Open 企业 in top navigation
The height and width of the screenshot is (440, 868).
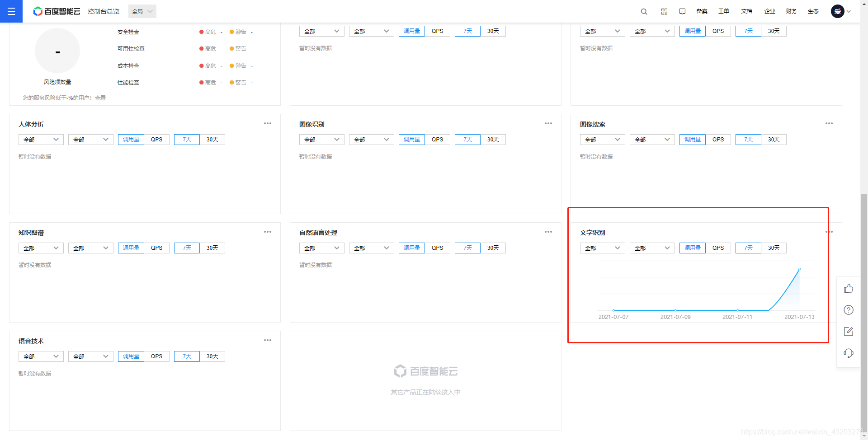770,11
